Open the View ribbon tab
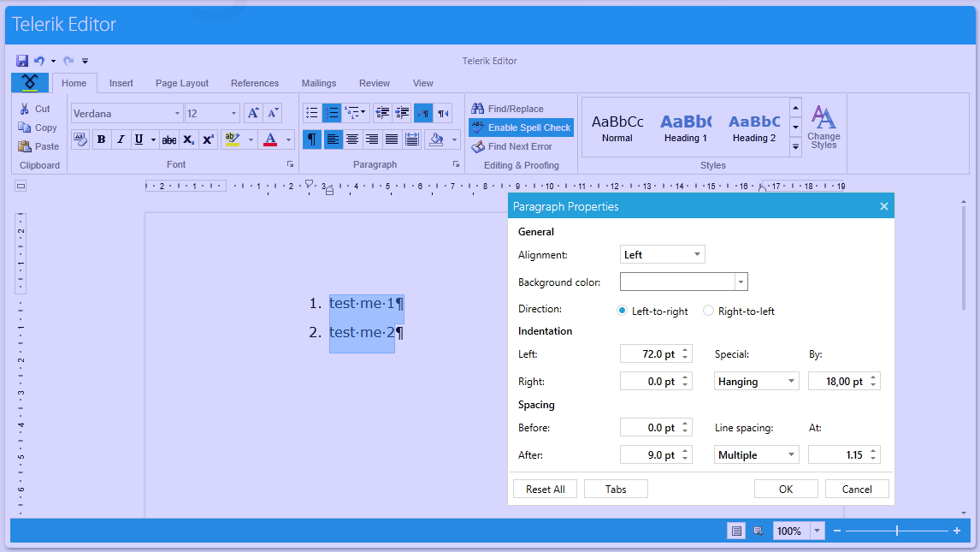The image size is (980, 552). pos(423,83)
